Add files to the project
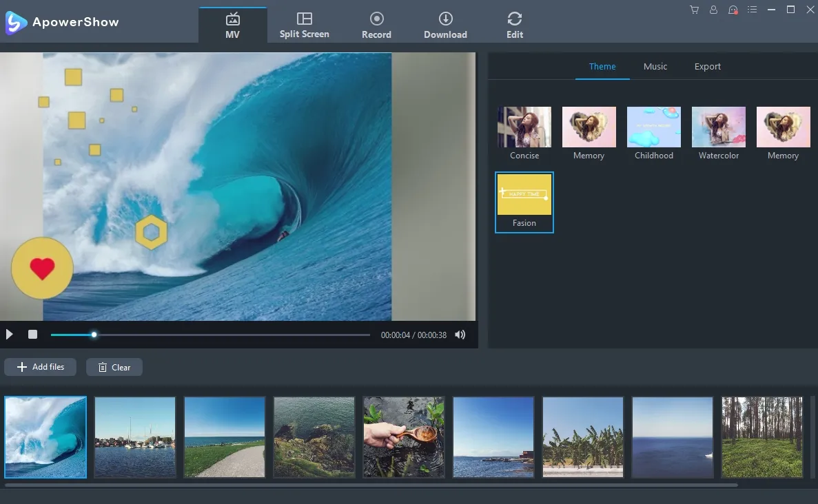 39,366
